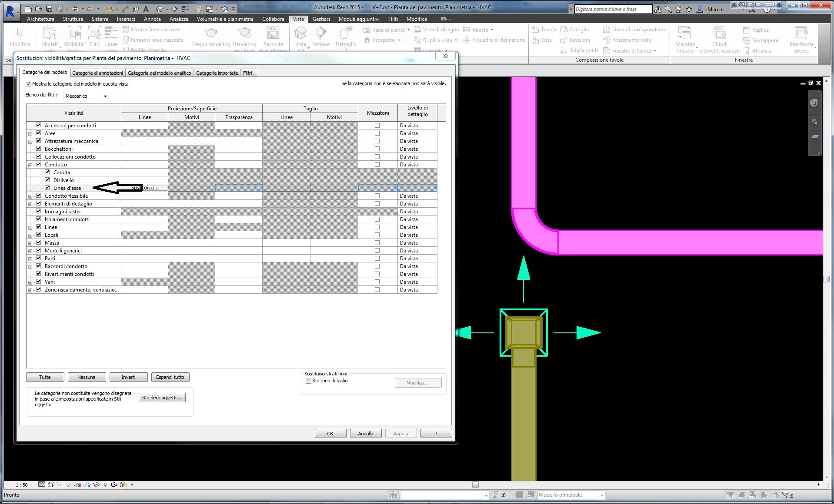Click the Inverti selection button
834x504 pixels.
(128, 377)
